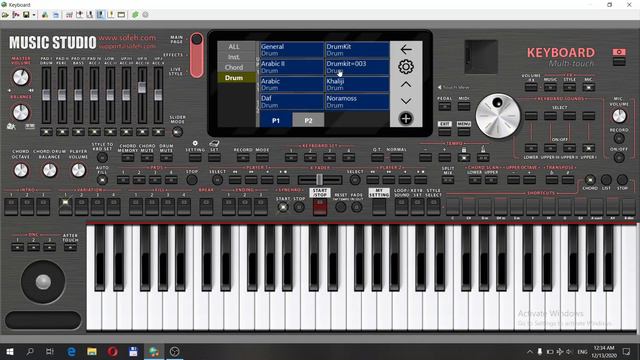Viewport: 640px width, 360px height.
Task: Select the ALL category tab
Action: coord(234,47)
